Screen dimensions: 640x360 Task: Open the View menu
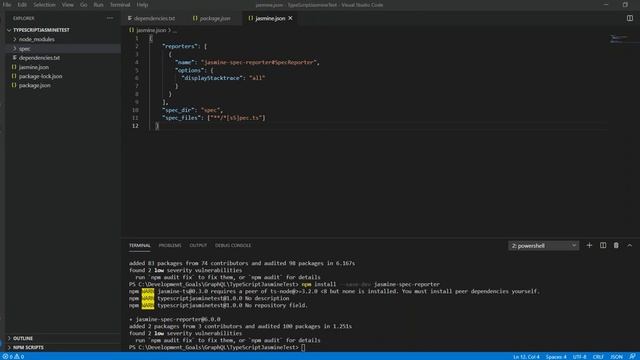pyautogui.click(x=67, y=5)
